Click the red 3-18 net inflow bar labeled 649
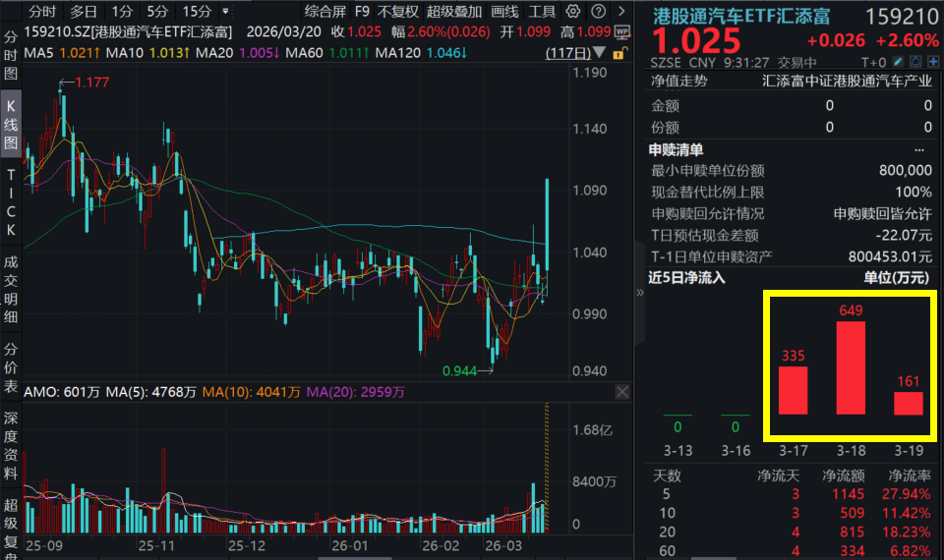This screenshot has width=944, height=560. tap(851, 367)
